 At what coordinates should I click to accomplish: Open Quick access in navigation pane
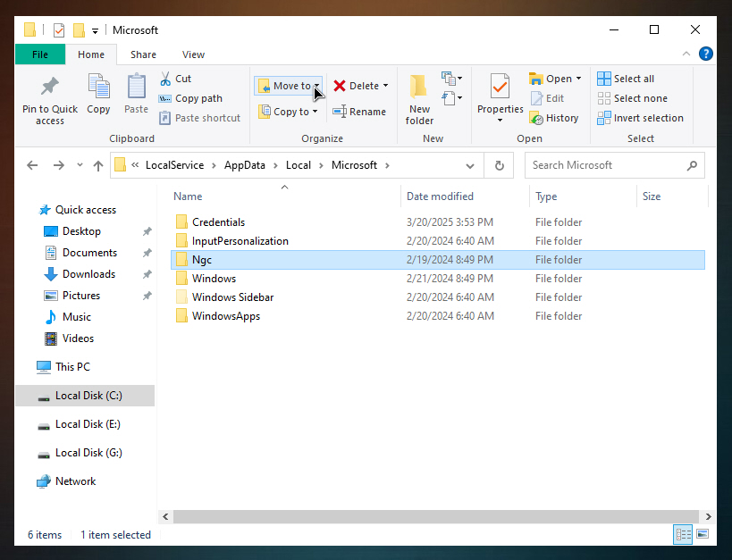86,210
